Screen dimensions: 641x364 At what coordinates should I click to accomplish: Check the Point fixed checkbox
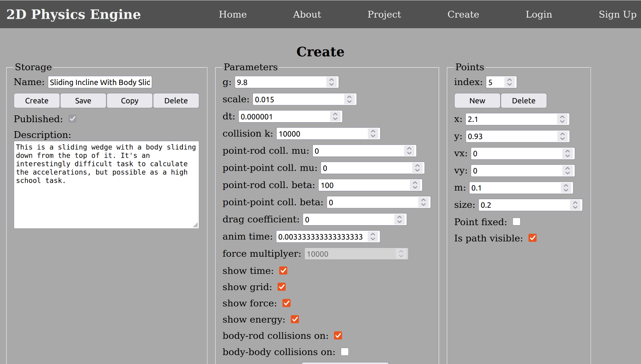tap(516, 222)
